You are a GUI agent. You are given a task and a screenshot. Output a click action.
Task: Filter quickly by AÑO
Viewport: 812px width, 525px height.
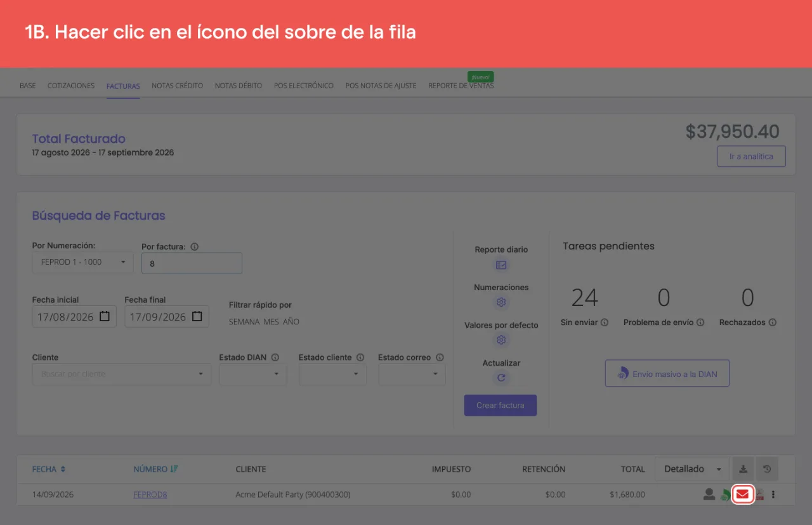click(291, 322)
